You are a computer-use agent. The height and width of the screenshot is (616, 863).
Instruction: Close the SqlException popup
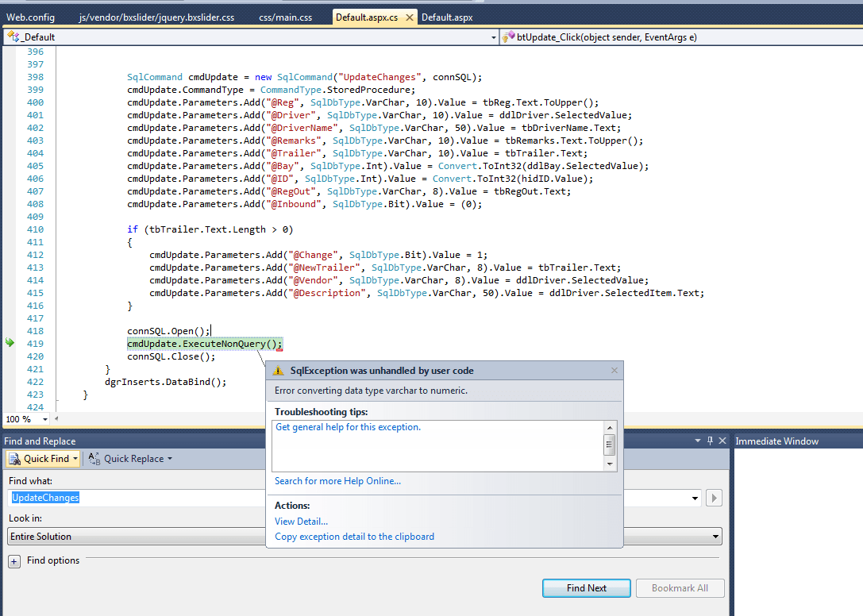(615, 371)
